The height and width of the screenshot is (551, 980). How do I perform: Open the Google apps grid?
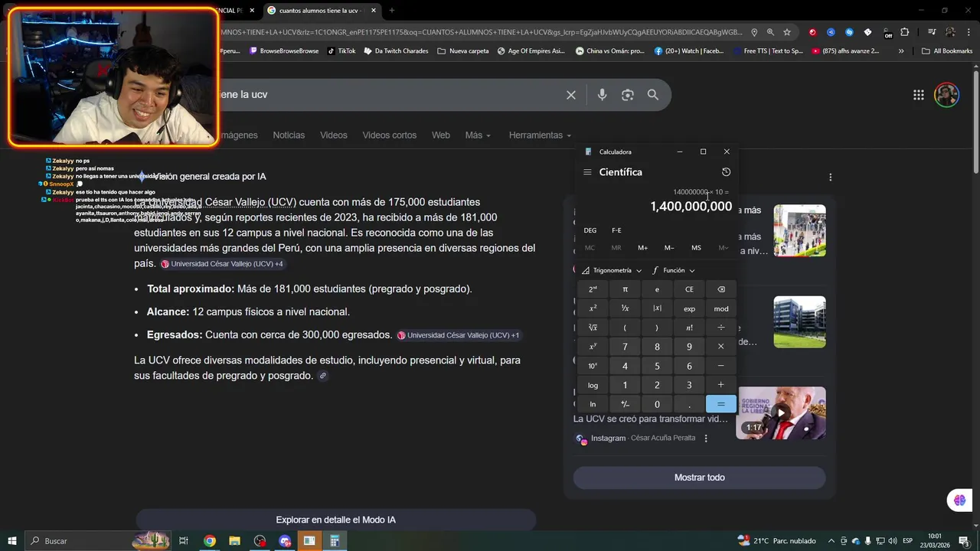[x=918, y=95]
